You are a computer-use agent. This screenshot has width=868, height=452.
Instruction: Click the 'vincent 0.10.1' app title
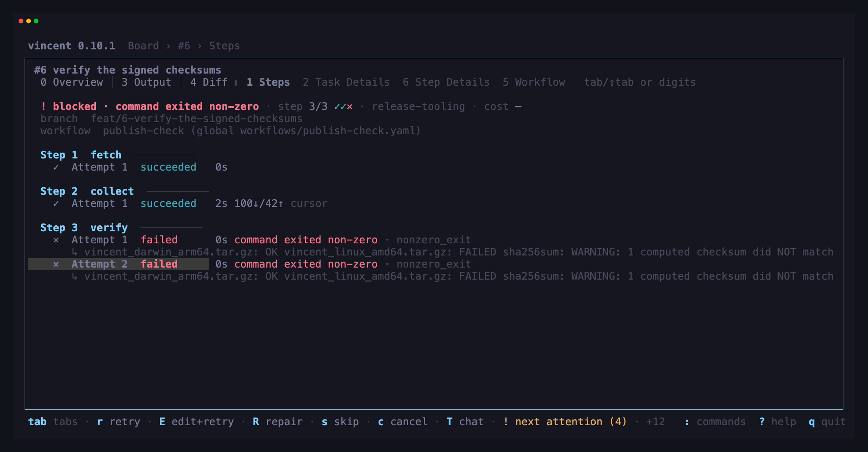coord(72,46)
